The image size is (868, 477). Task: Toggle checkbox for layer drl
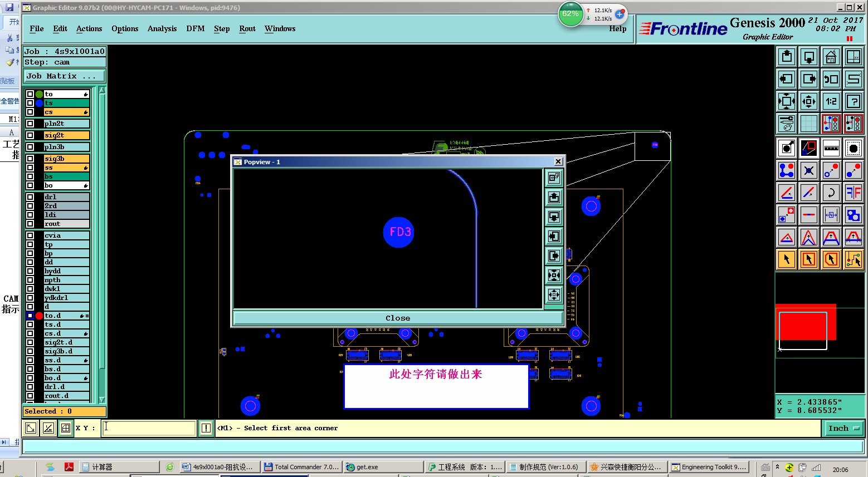click(30, 197)
